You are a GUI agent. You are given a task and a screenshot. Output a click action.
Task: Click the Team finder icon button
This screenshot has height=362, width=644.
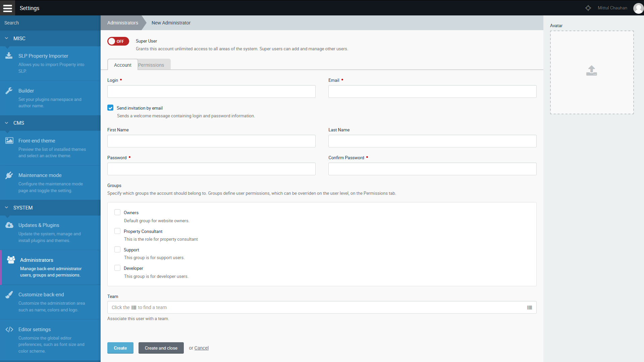(529, 307)
